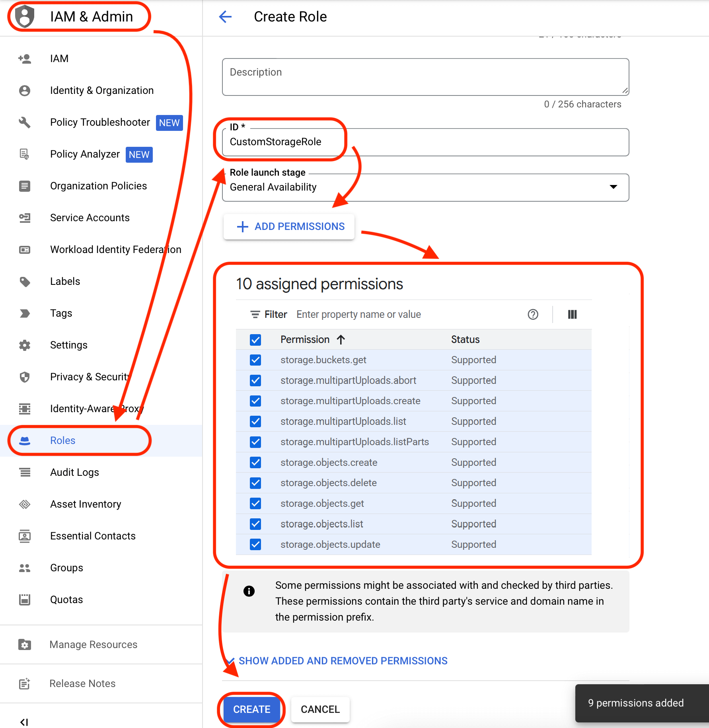The height and width of the screenshot is (728, 709).
Task: Expand Show Added and Removed Permissions
Action: pos(342,661)
